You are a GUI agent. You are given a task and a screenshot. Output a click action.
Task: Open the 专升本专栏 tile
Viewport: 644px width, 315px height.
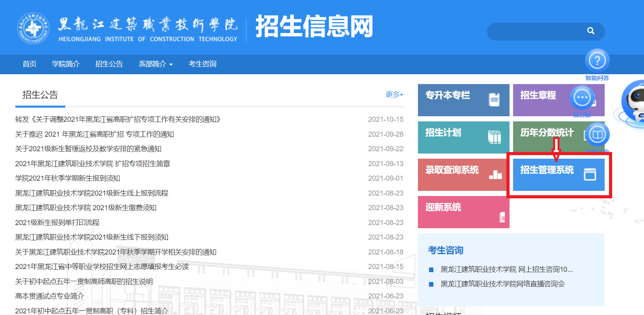tap(463, 100)
